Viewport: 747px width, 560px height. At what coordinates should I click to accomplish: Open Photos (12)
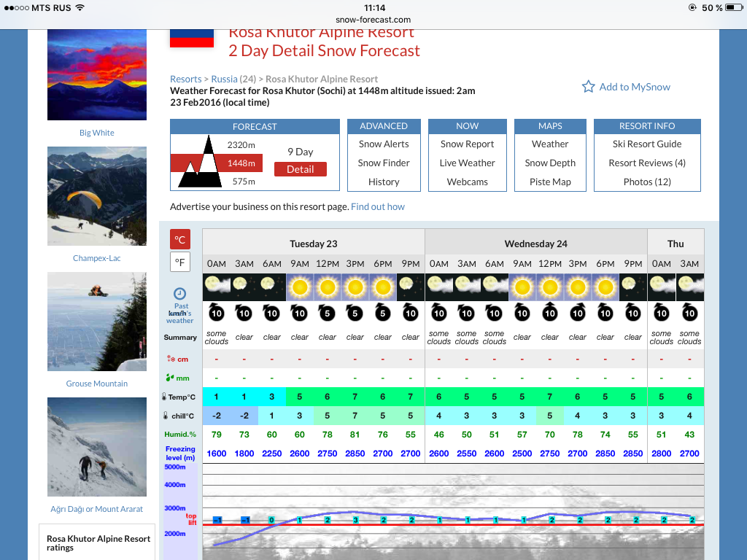[x=647, y=182]
